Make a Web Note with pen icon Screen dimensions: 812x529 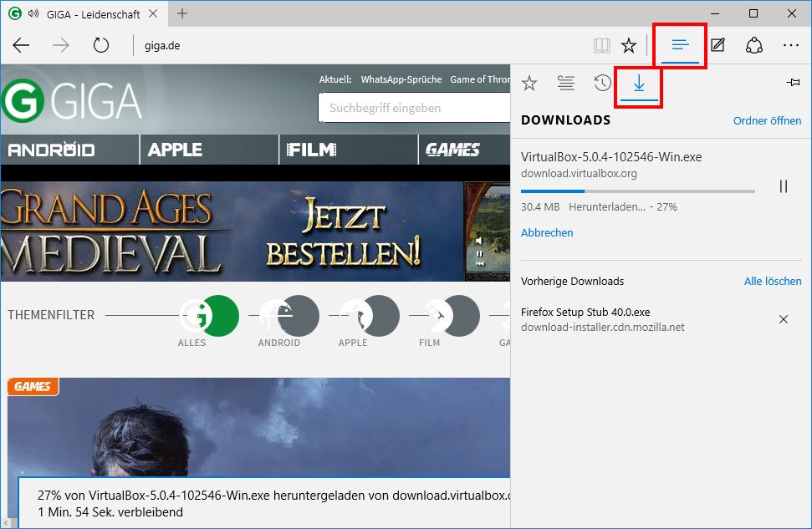[718, 46]
